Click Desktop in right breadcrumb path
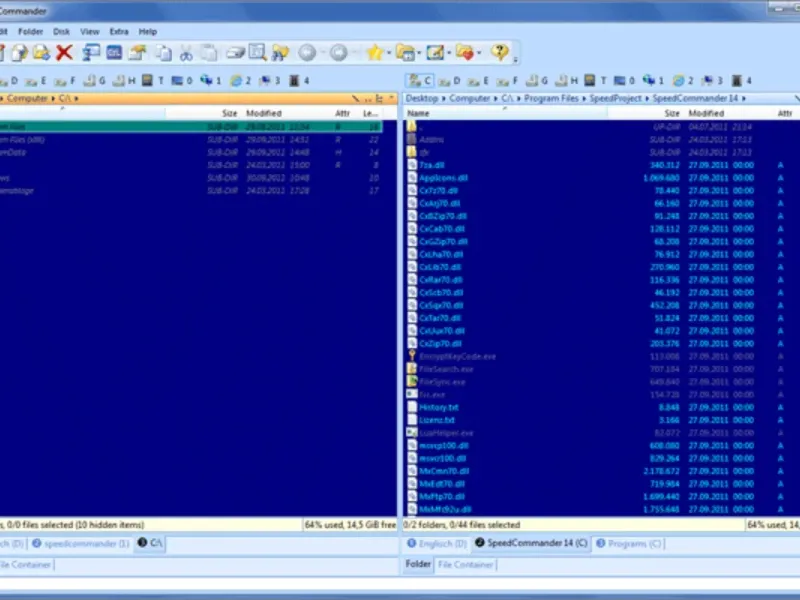This screenshot has height=600, width=800. (x=421, y=98)
